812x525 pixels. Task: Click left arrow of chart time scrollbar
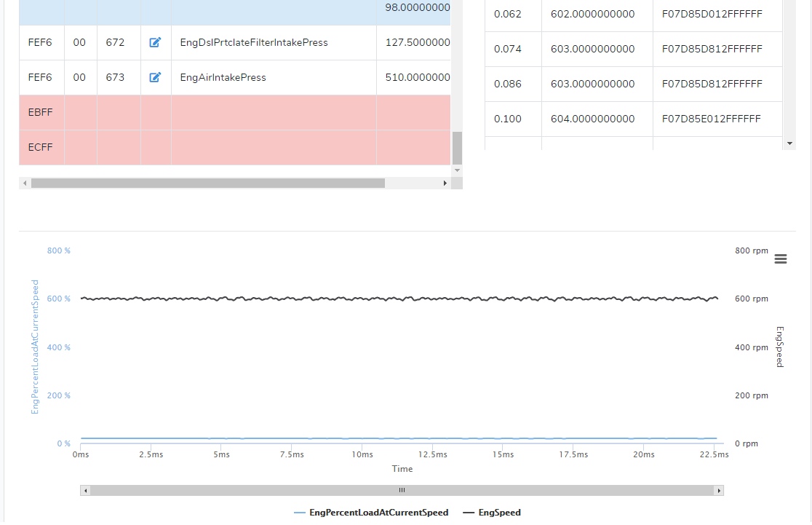pyautogui.click(x=85, y=491)
